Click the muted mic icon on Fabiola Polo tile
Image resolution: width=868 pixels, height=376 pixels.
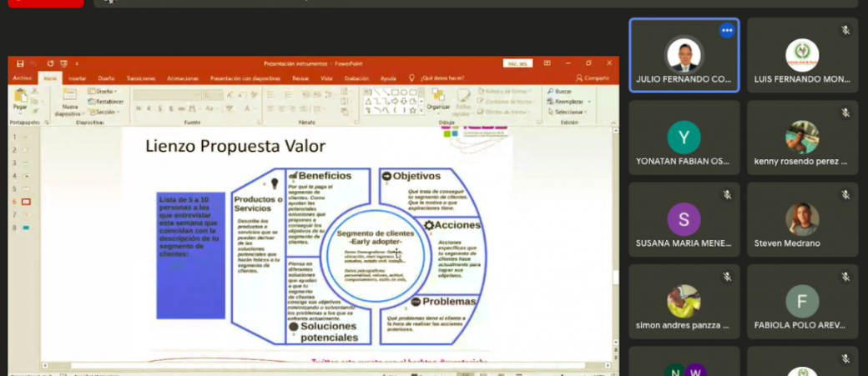point(845,276)
